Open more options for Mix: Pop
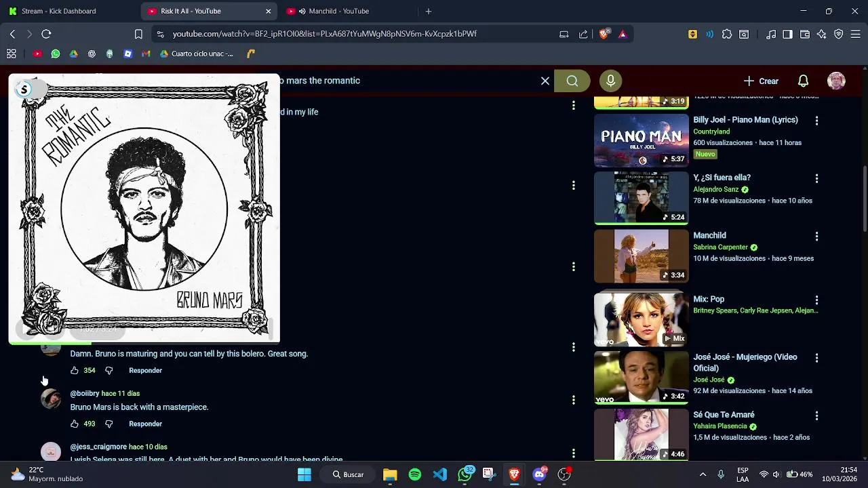This screenshot has width=868, height=488. pos(816,300)
